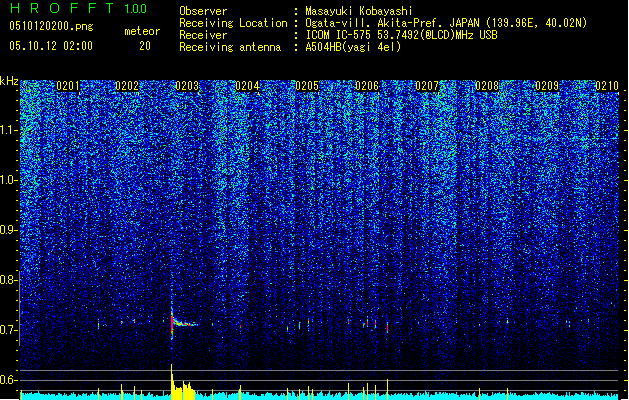The height and width of the screenshot is (400, 629).
Task: Click the Receiving antenna label
Action: point(230,47)
